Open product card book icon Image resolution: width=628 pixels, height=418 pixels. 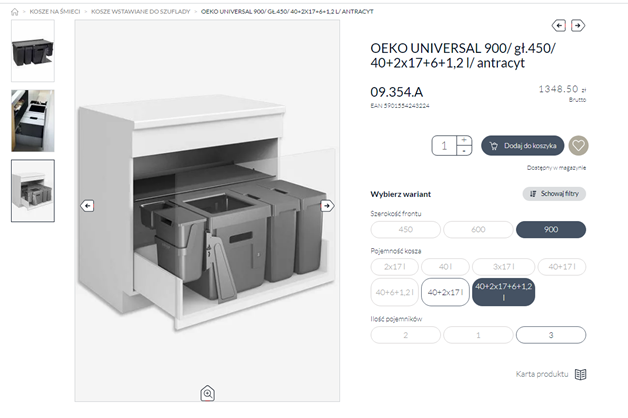point(580,374)
